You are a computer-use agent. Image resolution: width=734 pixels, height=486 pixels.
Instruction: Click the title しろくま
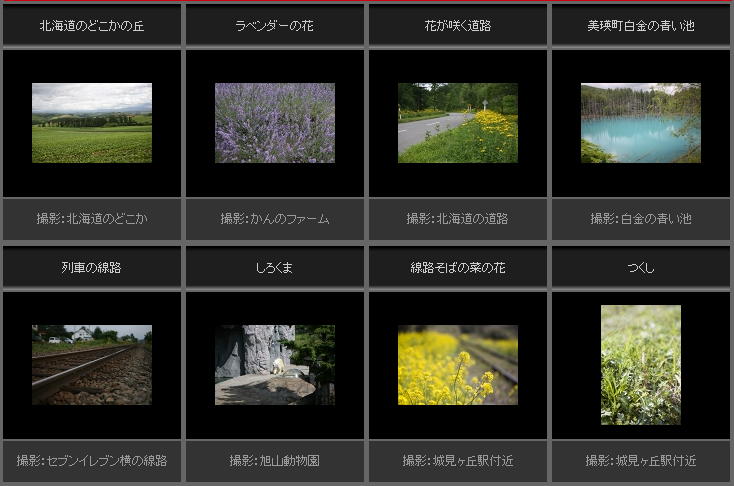tap(274, 267)
